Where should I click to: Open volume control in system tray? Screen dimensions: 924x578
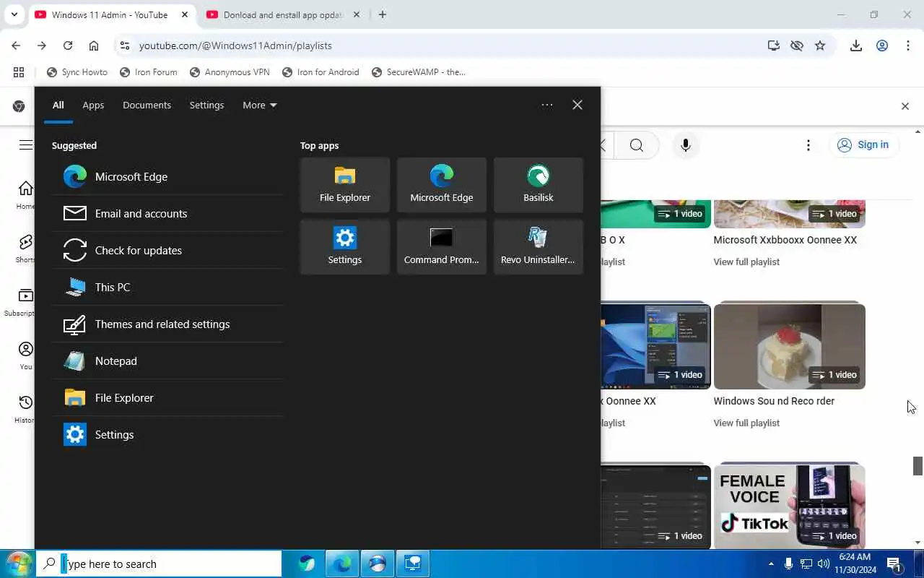(824, 564)
